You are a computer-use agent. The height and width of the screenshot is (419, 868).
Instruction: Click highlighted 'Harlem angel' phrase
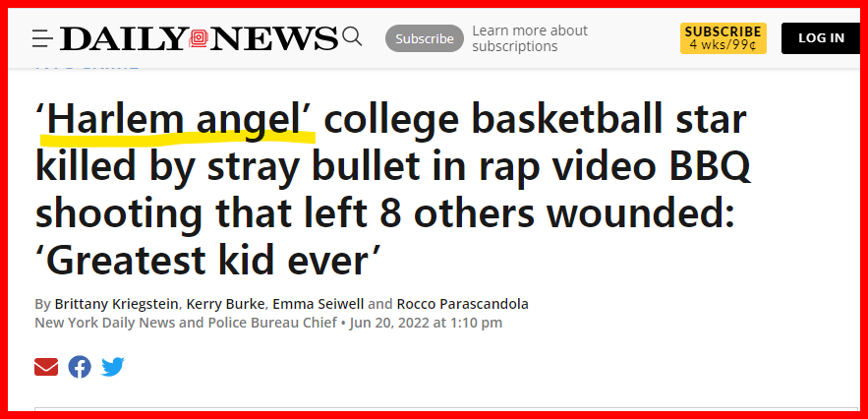[x=177, y=120]
